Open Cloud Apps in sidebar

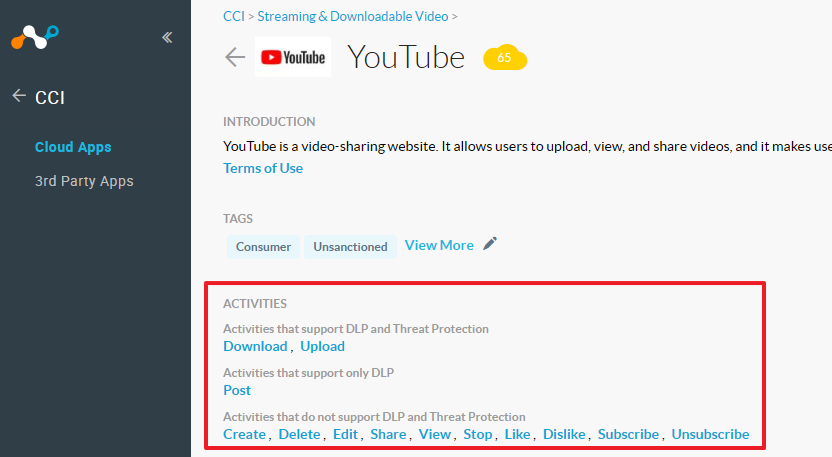(73, 147)
